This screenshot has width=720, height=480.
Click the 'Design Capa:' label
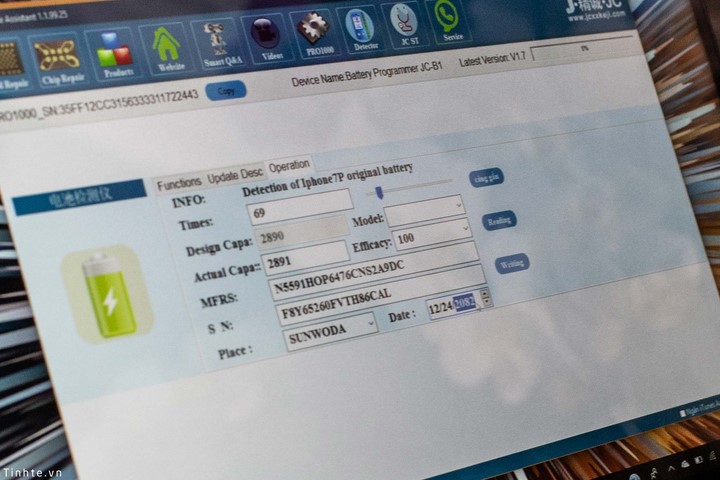click(x=219, y=247)
